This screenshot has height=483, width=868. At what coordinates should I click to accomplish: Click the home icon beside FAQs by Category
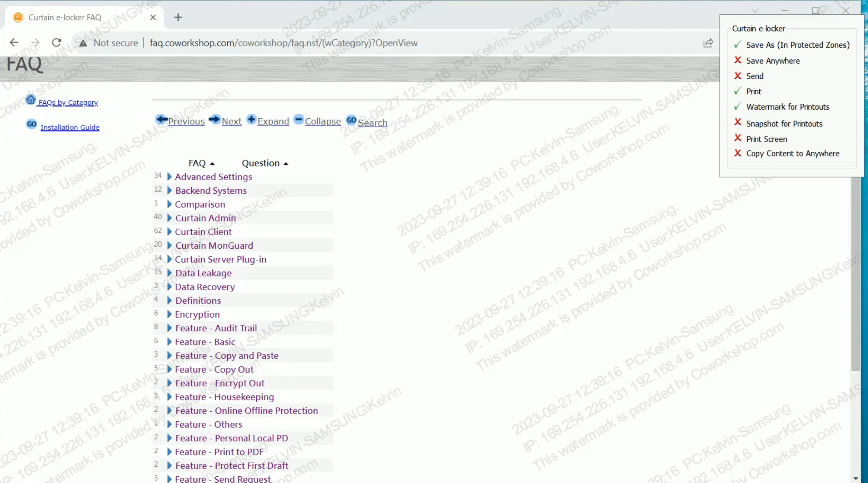pos(31,100)
